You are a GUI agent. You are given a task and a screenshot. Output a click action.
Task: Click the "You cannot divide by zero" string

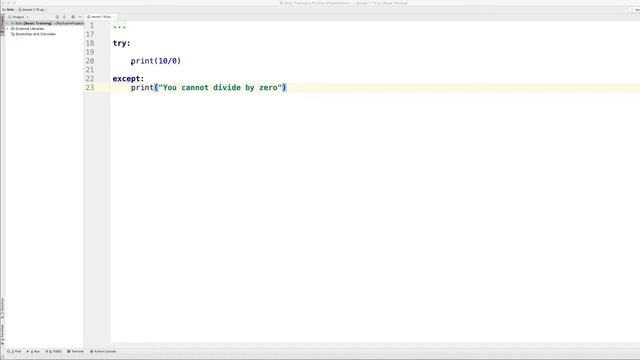coord(220,88)
